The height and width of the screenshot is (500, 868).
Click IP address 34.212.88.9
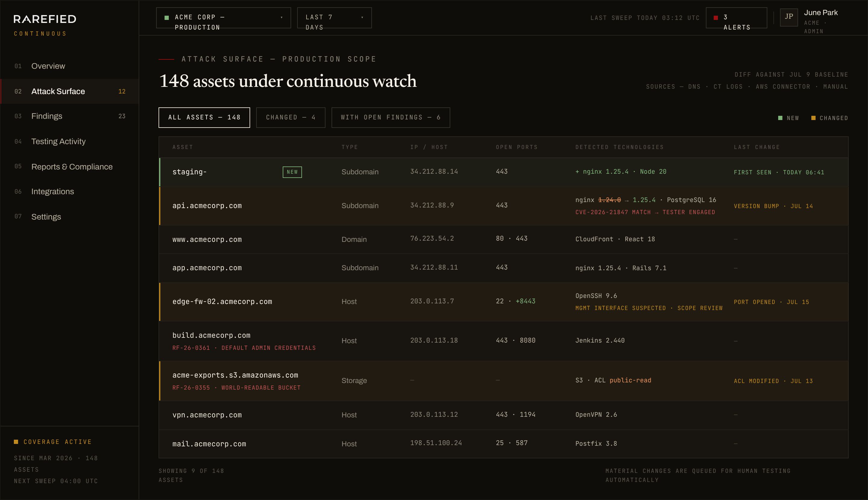432,205
